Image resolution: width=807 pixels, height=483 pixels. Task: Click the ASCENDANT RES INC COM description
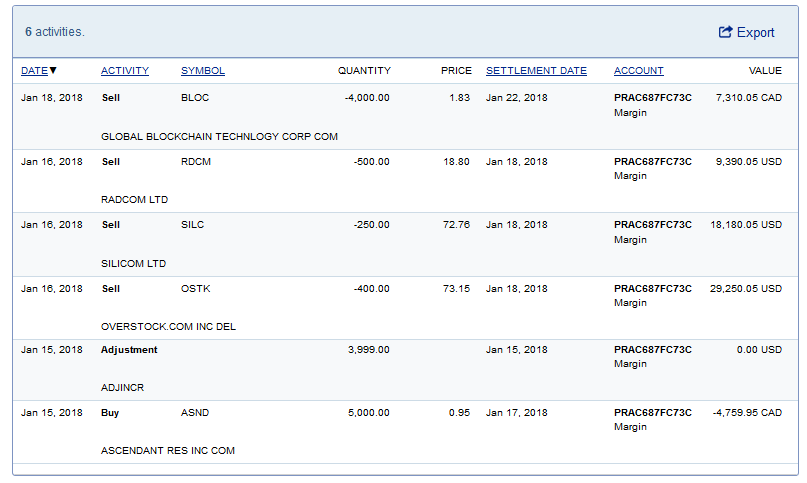(168, 451)
